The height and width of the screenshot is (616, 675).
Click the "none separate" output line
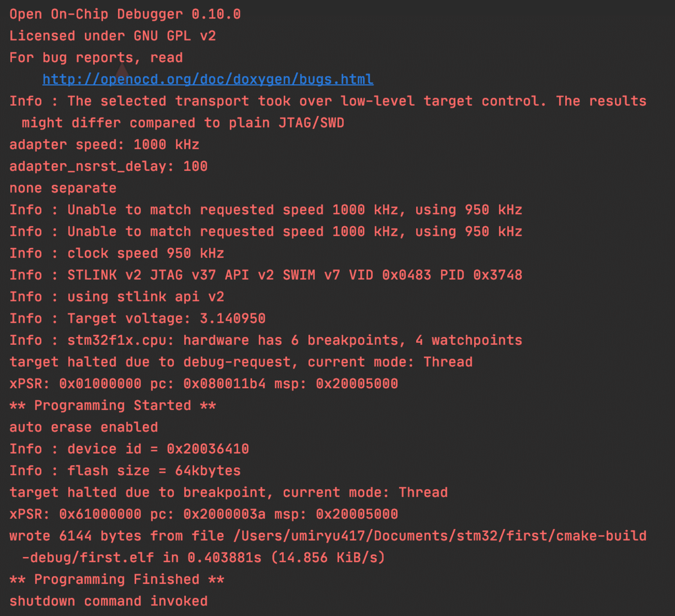(63, 188)
